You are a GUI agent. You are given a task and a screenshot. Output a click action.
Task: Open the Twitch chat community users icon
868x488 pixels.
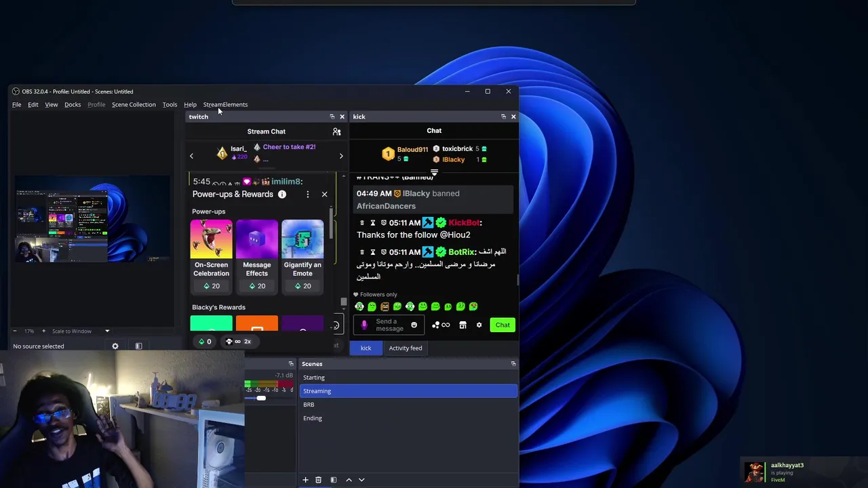click(x=336, y=131)
